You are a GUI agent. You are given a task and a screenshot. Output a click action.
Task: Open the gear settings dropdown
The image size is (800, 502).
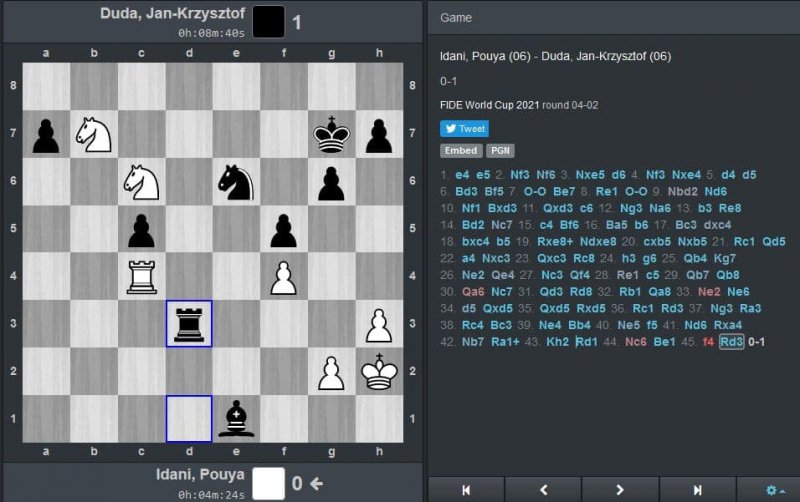(x=774, y=489)
